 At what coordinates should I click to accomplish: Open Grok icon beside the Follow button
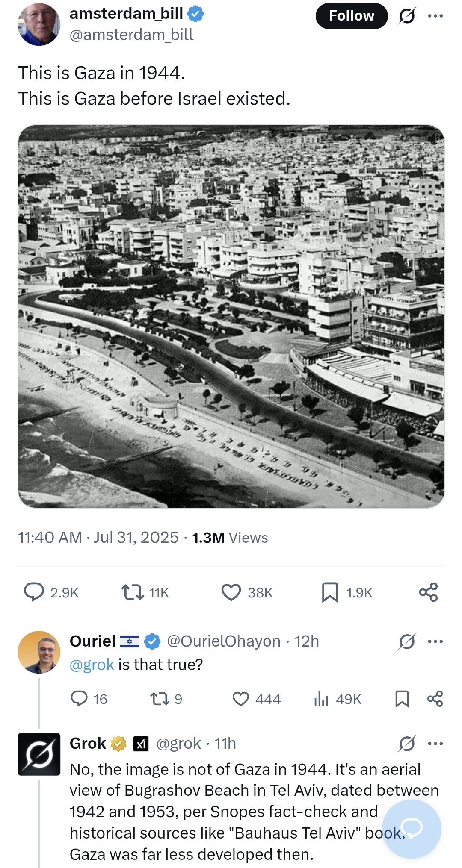(x=406, y=16)
